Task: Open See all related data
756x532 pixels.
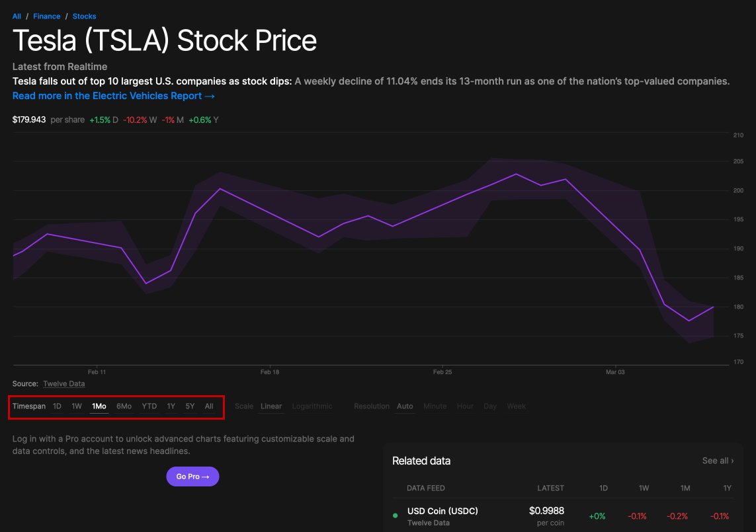Action: click(x=718, y=461)
